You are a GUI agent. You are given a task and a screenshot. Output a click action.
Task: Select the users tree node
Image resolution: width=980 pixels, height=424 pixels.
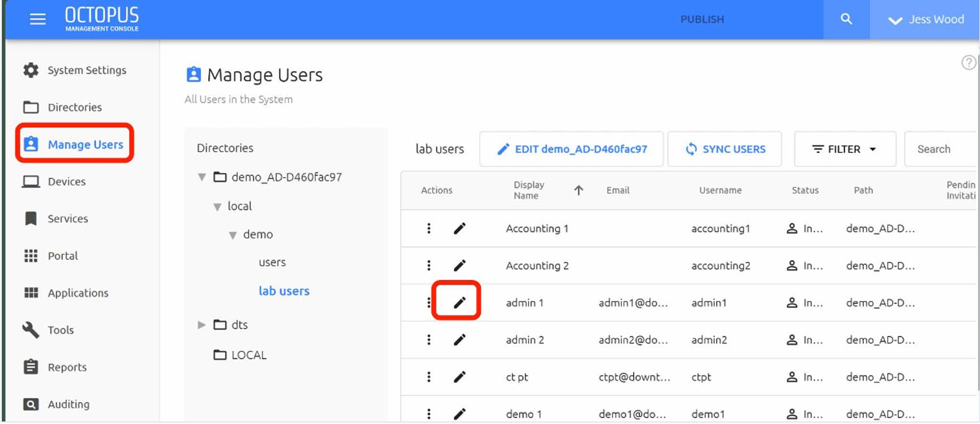[x=272, y=263]
